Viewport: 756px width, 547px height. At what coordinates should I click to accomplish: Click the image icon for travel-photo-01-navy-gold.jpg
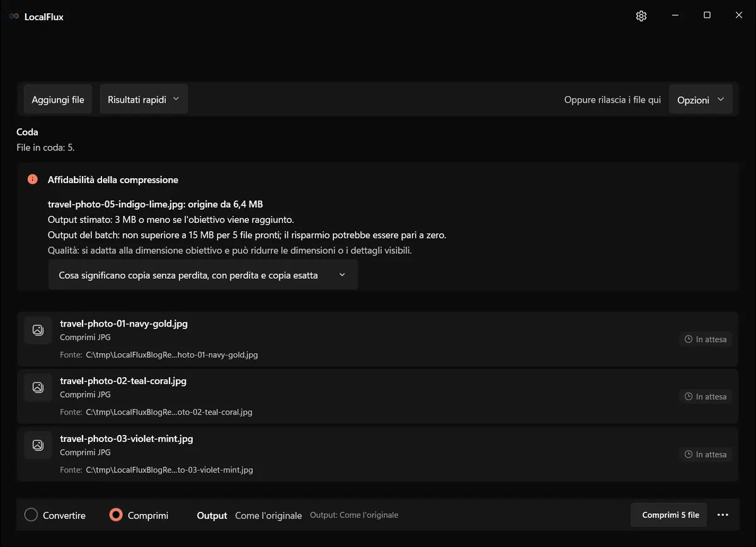(38, 330)
